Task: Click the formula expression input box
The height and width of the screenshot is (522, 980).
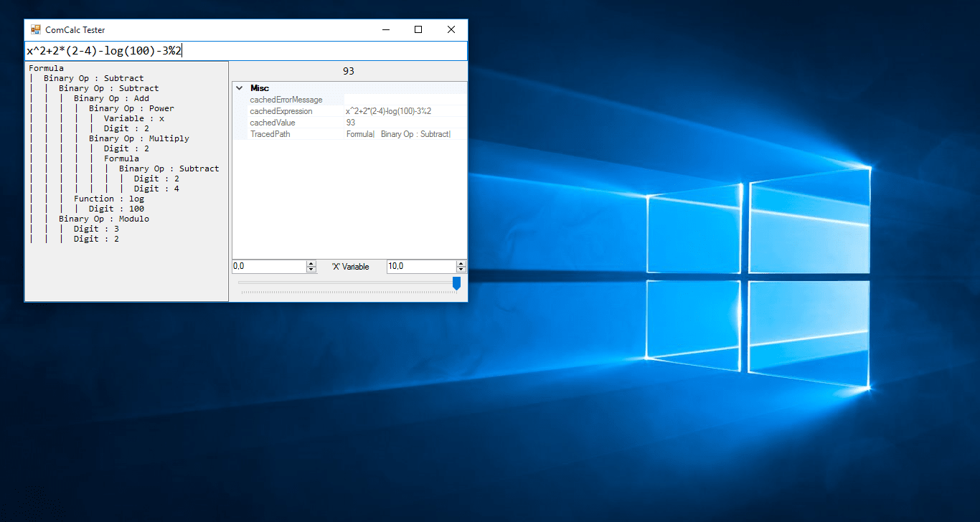Action: (x=246, y=51)
